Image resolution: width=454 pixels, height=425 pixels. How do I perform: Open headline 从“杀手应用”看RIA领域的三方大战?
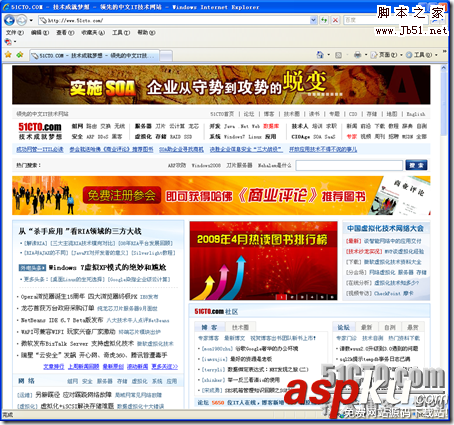[80, 231]
